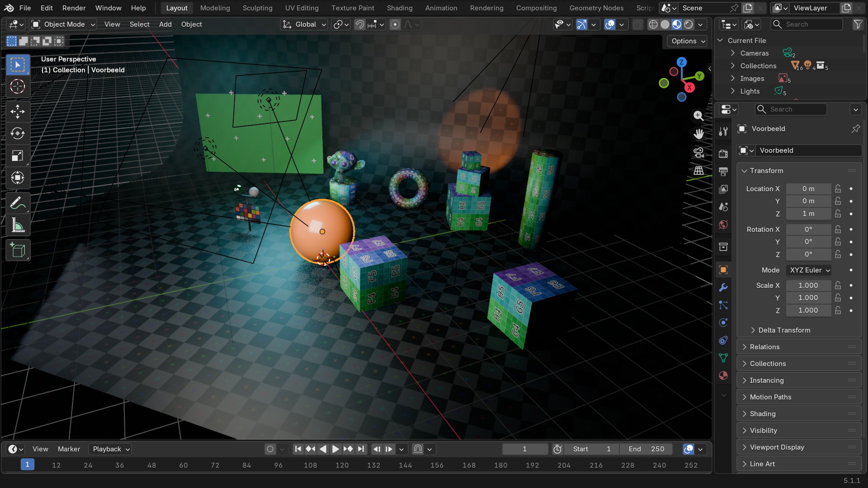The height and width of the screenshot is (488, 868).
Task: Switch to the Geometry Nodes workspace tab
Action: 596,8
